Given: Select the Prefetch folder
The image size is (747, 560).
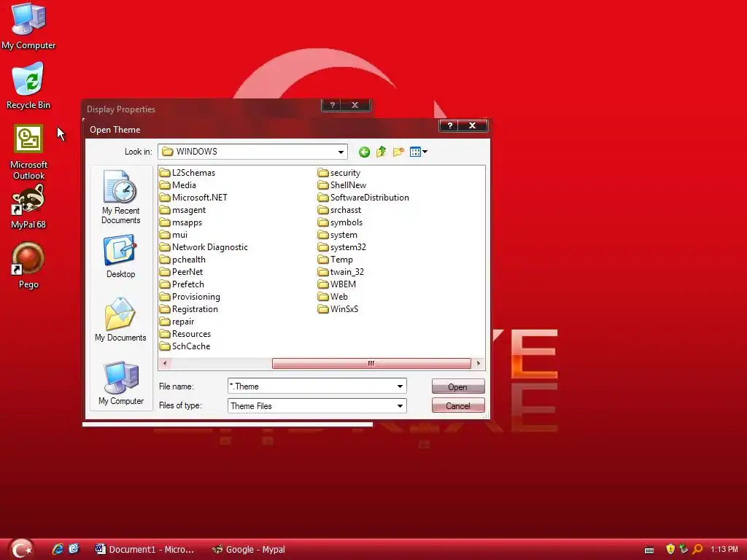Looking at the screenshot, I should (x=182, y=284).
